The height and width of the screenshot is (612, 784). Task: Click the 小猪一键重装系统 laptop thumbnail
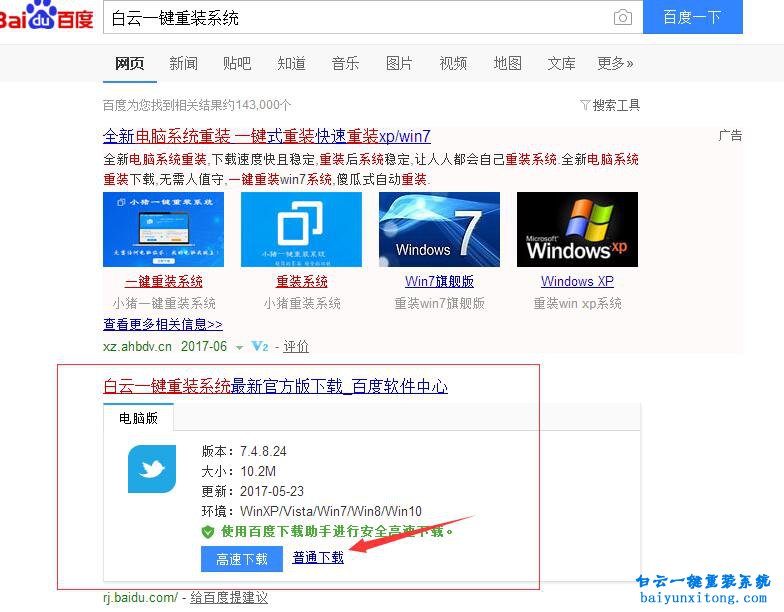click(164, 230)
